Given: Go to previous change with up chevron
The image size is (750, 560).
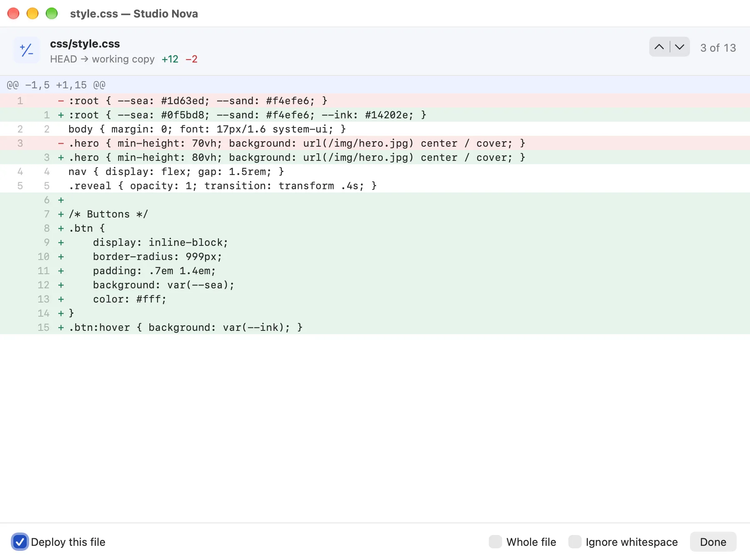Looking at the screenshot, I should pyautogui.click(x=659, y=47).
